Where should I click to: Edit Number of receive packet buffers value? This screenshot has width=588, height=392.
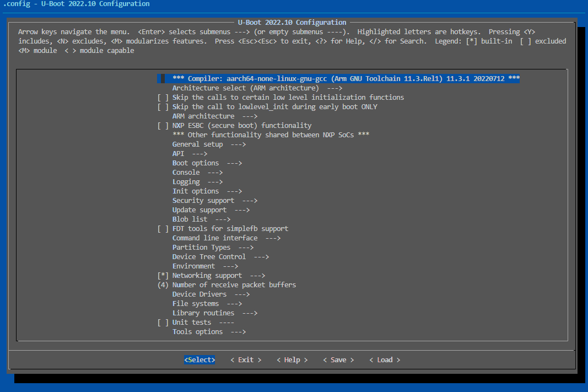[226, 285]
